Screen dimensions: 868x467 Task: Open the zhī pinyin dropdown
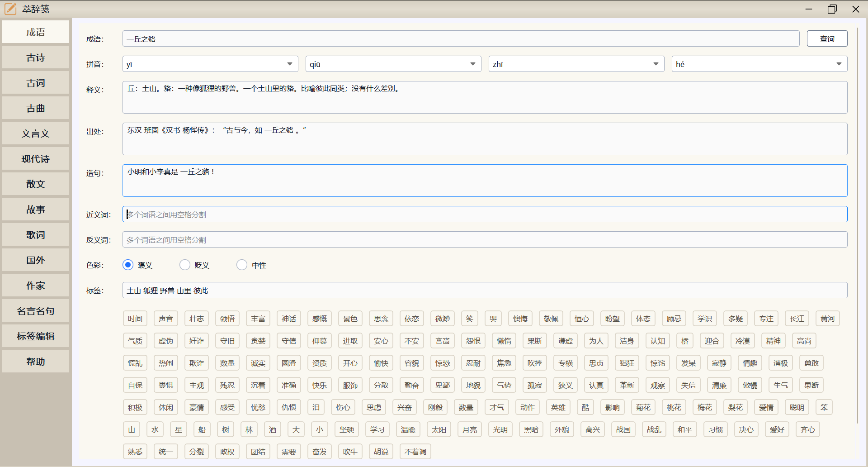[x=576, y=64]
